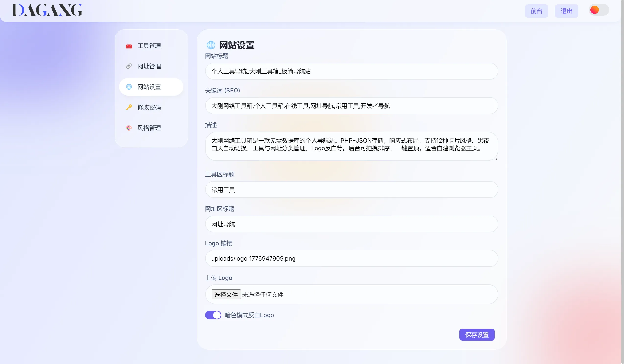Toggle the dark/light theme switch
Screen dimensions: 624x364
599,10
